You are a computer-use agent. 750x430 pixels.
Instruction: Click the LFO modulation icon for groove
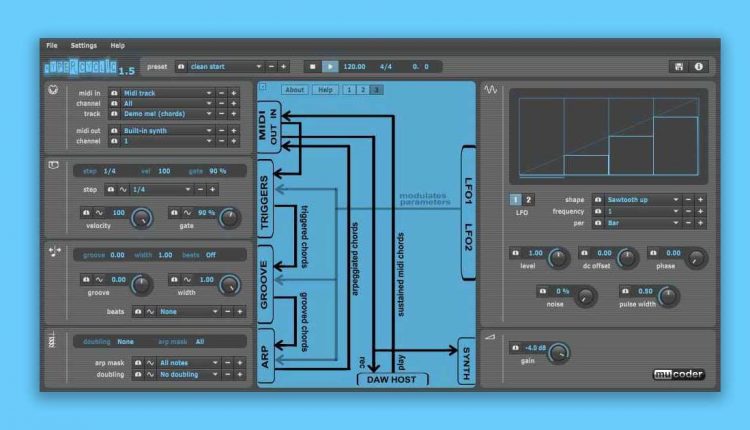99,279
